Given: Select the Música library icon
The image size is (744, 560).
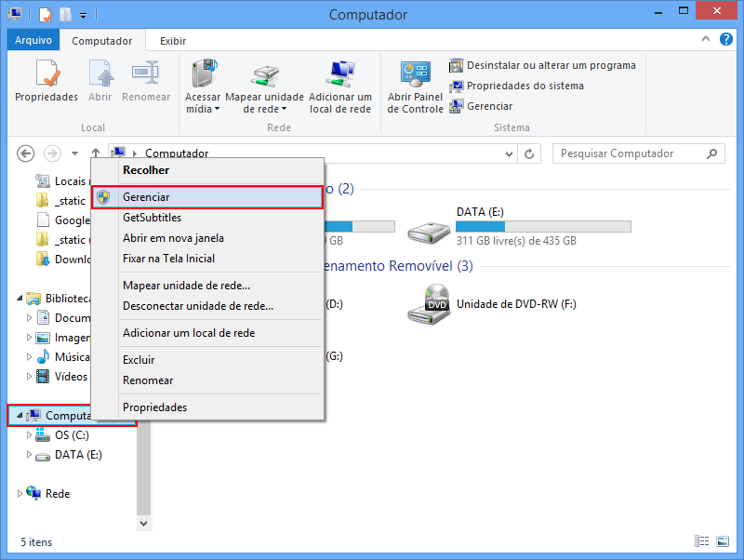Looking at the screenshot, I should click(43, 357).
